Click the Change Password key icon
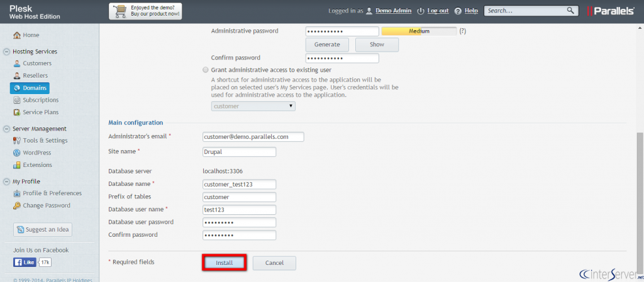644x282 pixels. (17, 206)
